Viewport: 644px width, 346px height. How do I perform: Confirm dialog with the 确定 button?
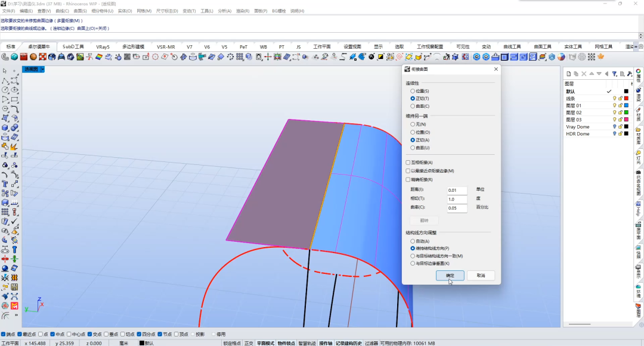point(450,276)
